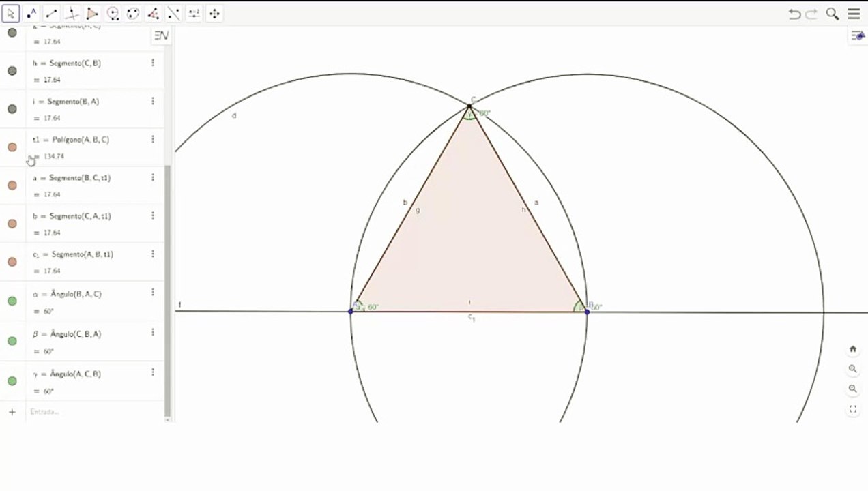Toggle visibility of angle α
Viewport: 868px width, 491px height.
click(x=12, y=301)
